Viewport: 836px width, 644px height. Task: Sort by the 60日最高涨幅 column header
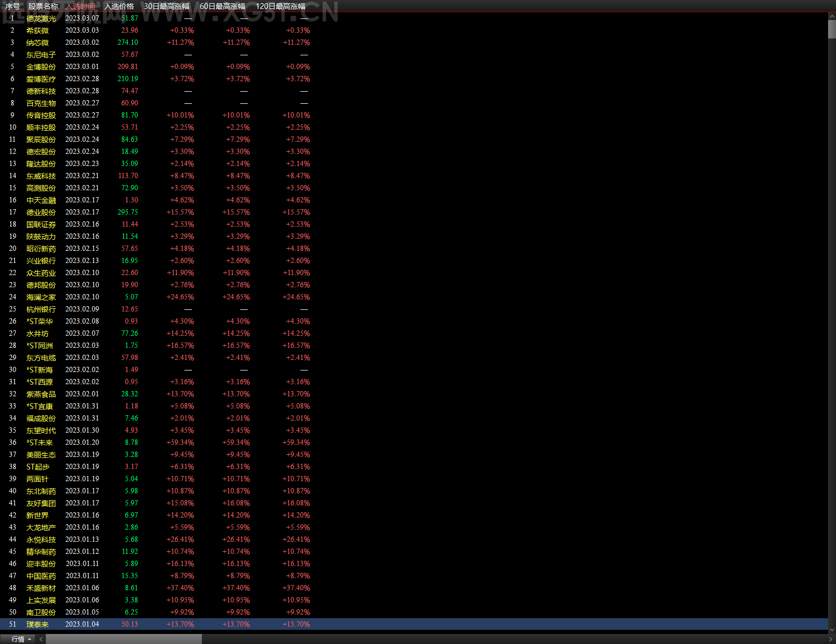222,6
